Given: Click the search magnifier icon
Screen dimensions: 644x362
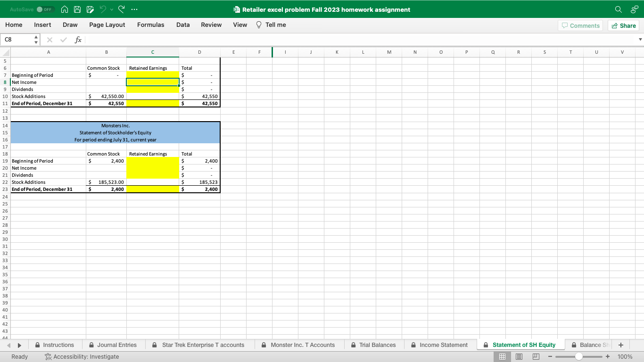Looking at the screenshot, I should click(618, 9).
